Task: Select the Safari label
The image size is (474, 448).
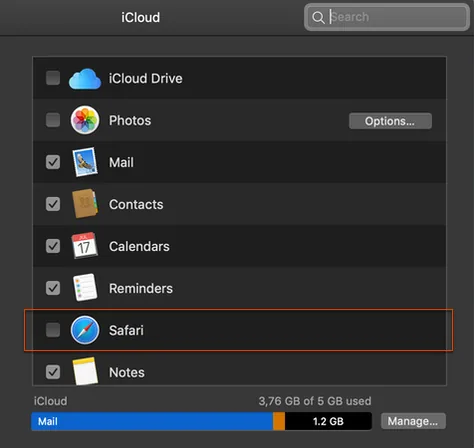Action: 126,331
